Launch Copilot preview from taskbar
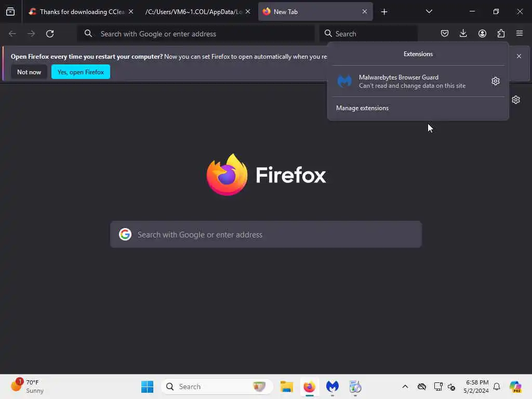Image resolution: width=532 pixels, height=399 pixels. 516,387
